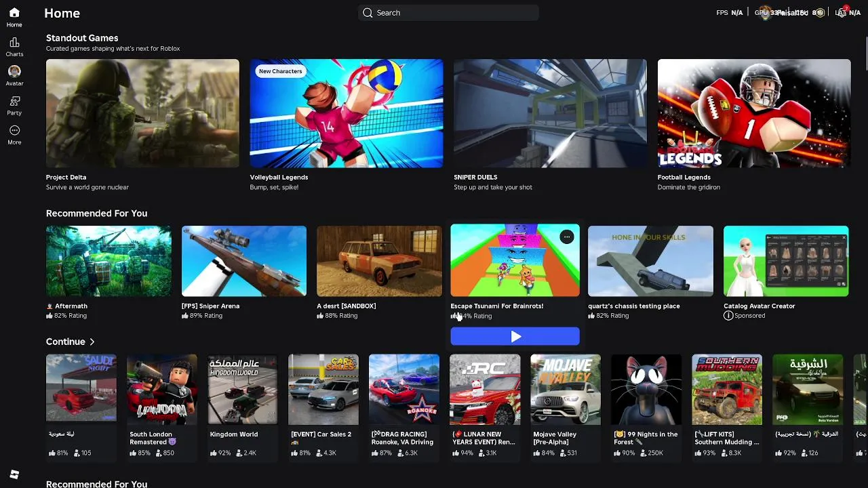Open three-dot options on Escape Tsunami card
Screen dimensions: 868x488
[567, 237]
